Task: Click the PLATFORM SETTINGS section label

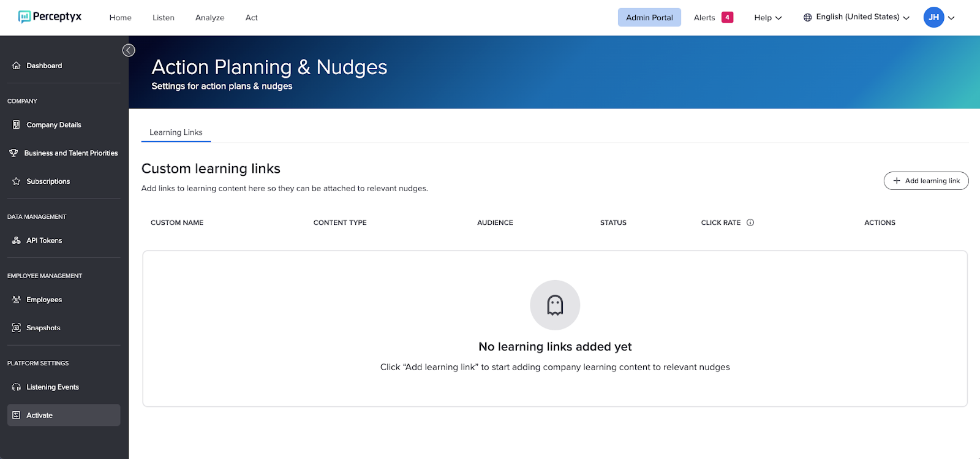Action: point(38,363)
